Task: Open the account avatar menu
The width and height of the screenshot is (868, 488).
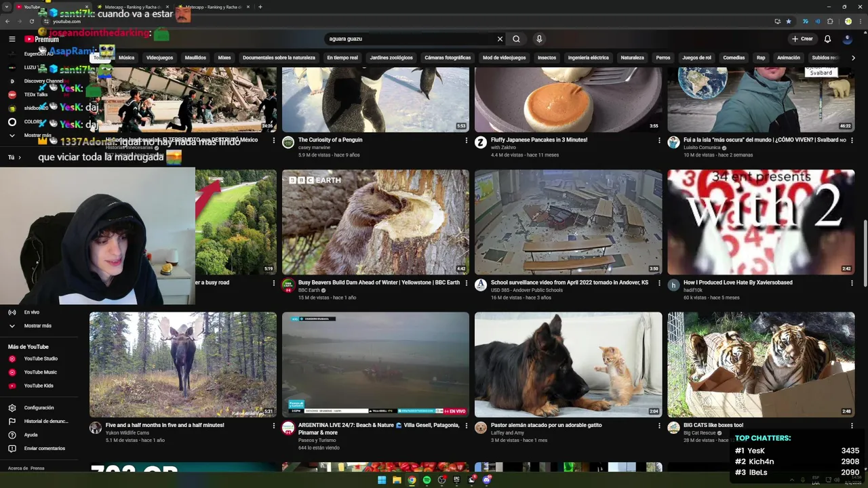Action: coord(848,39)
